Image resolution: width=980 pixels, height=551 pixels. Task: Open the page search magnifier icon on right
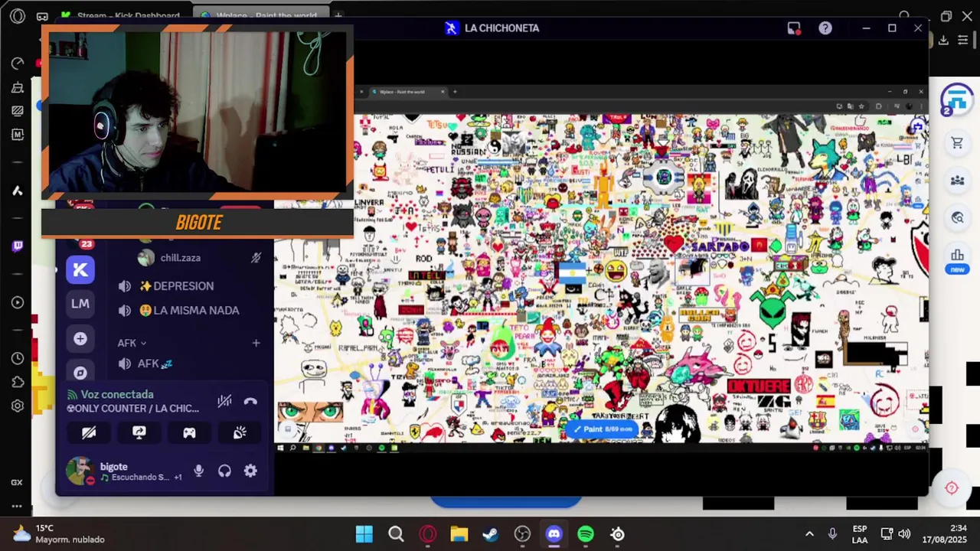click(957, 218)
